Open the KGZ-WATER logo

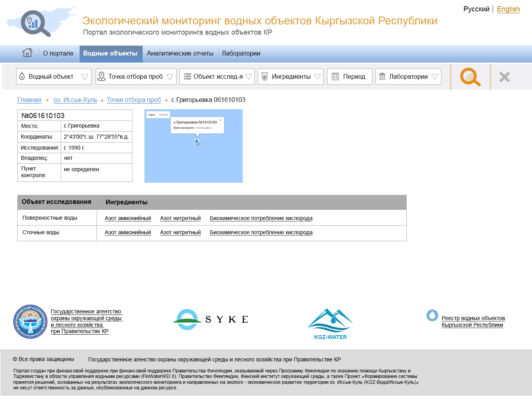(x=330, y=324)
